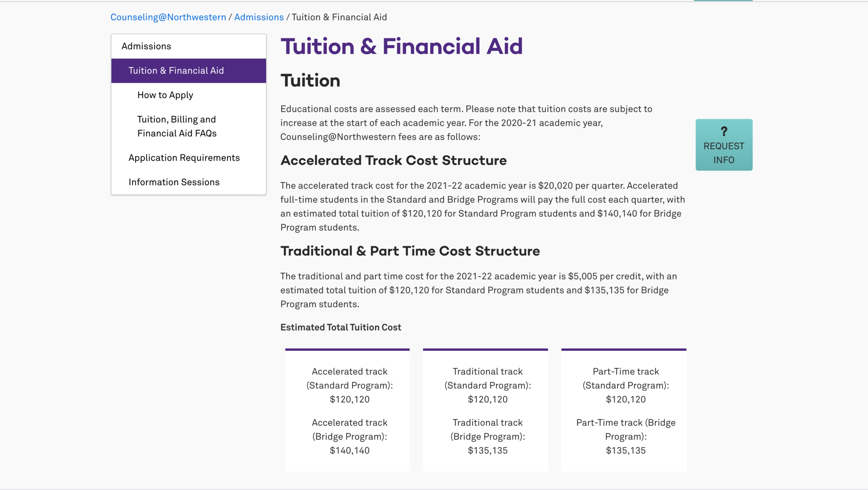Click the Accelerated Bridge Program $140,140 amount
Image resolution: width=868 pixels, height=490 pixels.
point(349,450)
